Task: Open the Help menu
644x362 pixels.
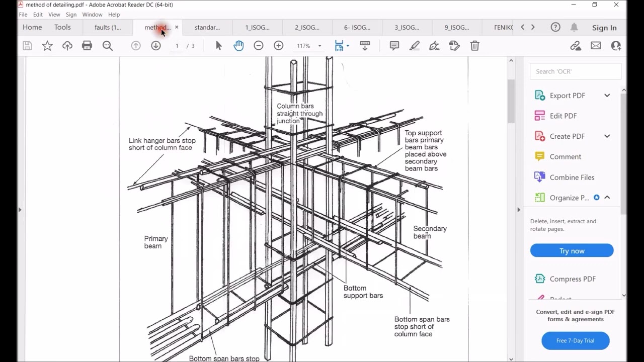Action: coord(114,15)
